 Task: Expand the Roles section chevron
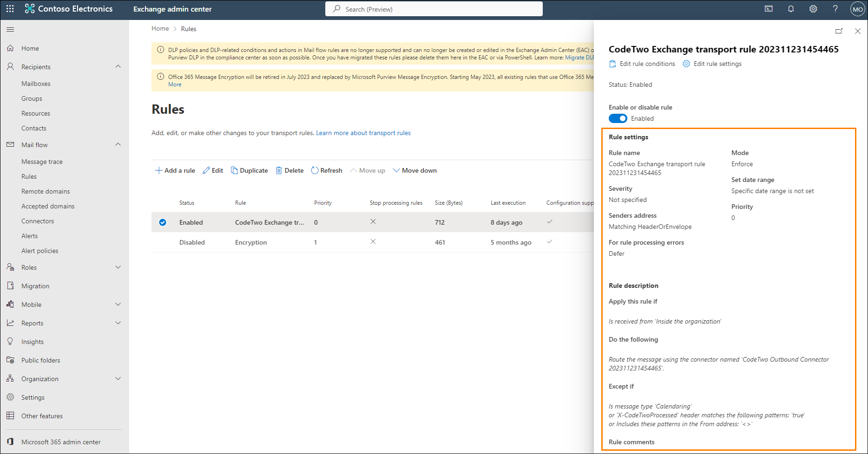pyautogui.click(x=118, y=267)
